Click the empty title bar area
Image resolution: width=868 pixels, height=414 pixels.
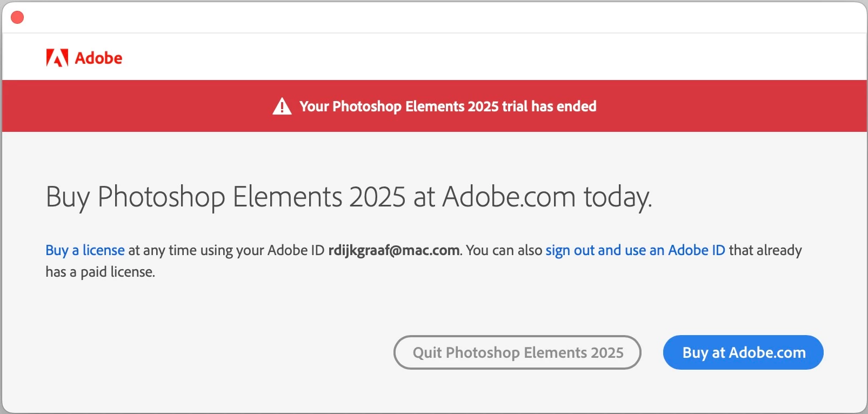point(432,17)
